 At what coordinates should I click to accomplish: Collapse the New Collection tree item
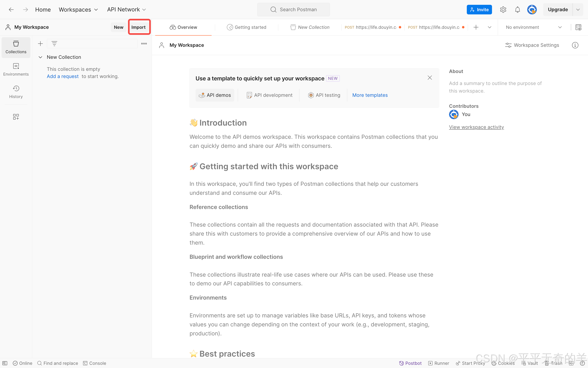click(x=40, y=57)
